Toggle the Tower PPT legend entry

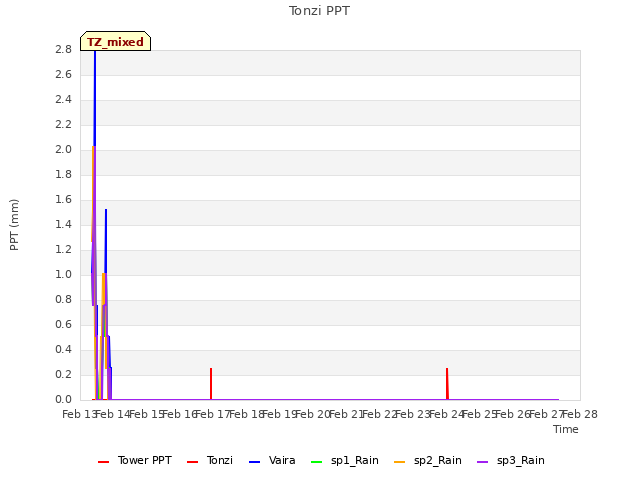point(135,460)
